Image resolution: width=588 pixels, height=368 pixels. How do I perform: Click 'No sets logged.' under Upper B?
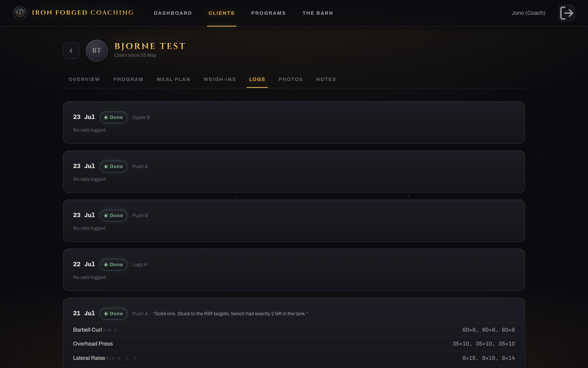click(90, 130)
